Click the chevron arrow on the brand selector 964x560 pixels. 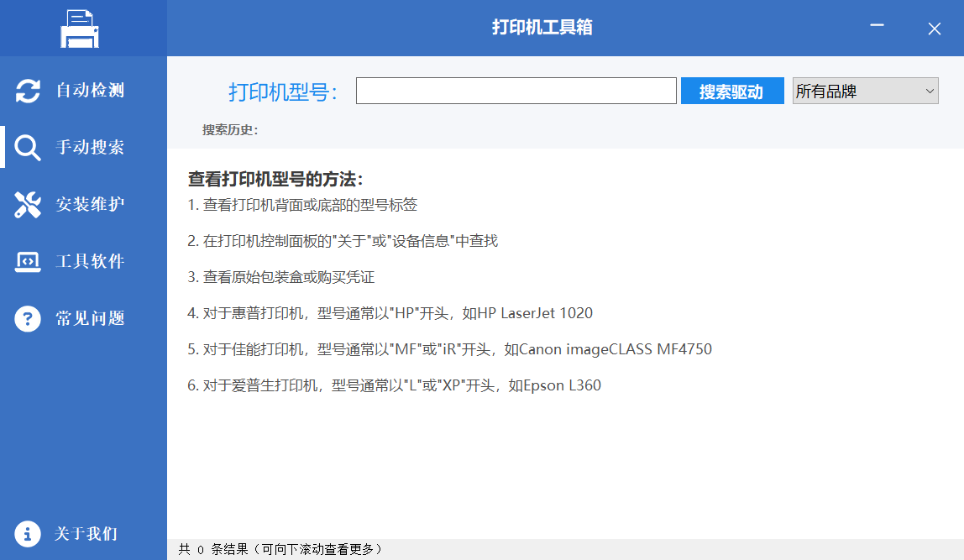point(930,91)
